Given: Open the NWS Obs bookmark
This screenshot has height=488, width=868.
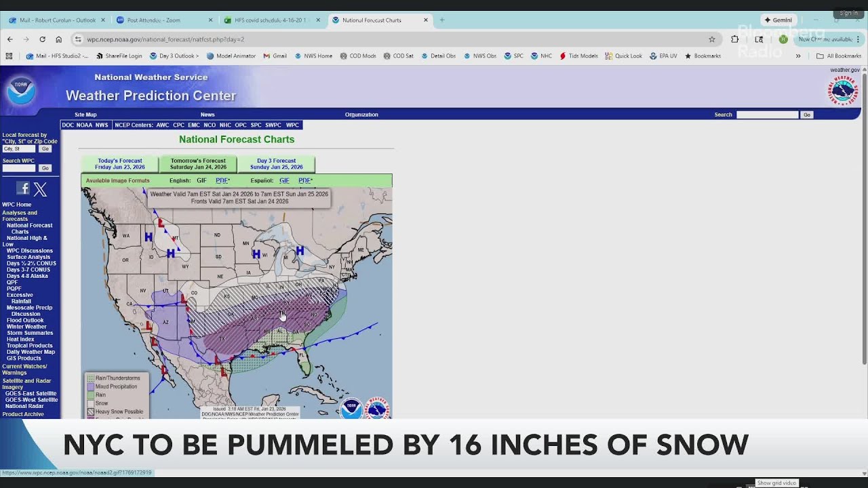Looking at the screenshot, I should pos(480,56).
